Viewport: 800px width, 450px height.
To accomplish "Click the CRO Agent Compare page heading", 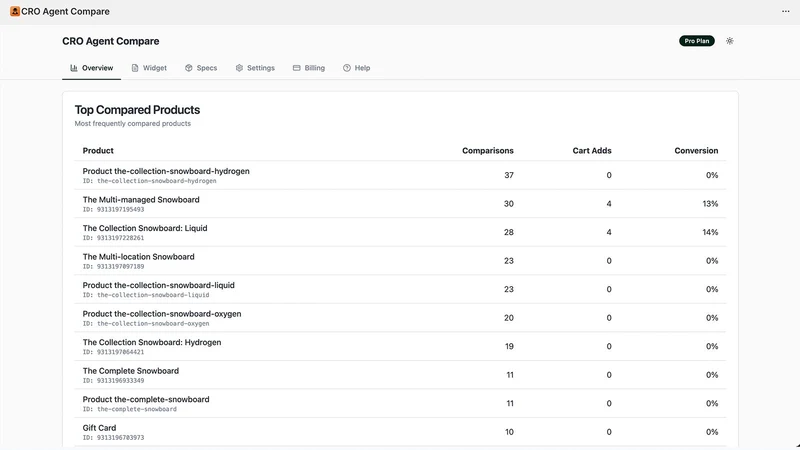I will (x=111, y=41).
